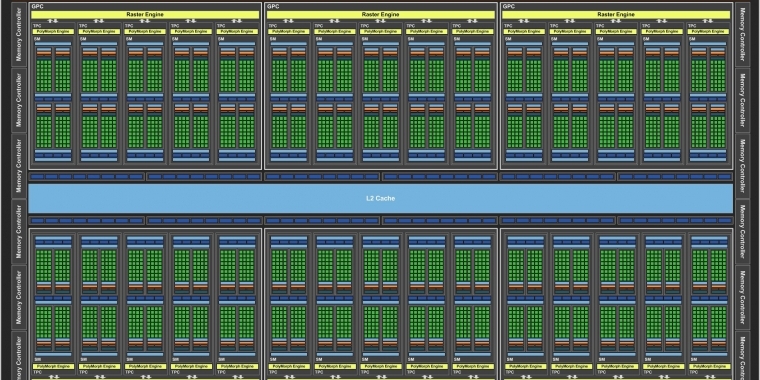Click the first SM label in top-middle GPC

coord(273,39)
